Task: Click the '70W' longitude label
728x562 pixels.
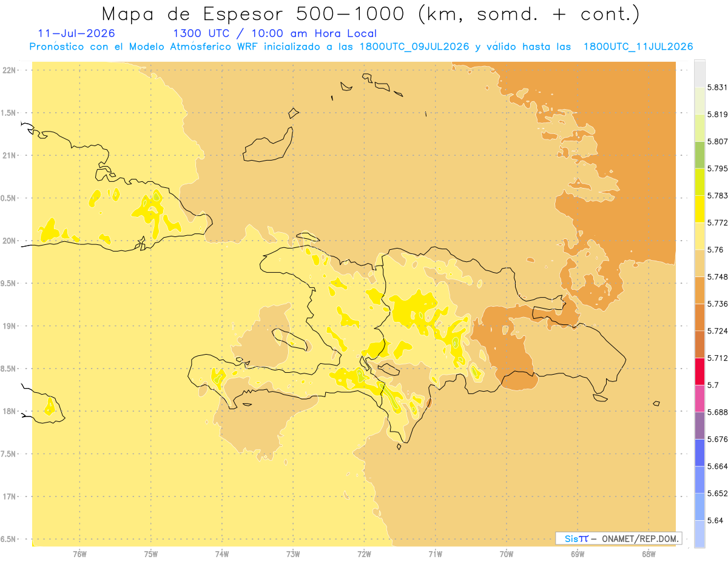Action: (507, 554)
